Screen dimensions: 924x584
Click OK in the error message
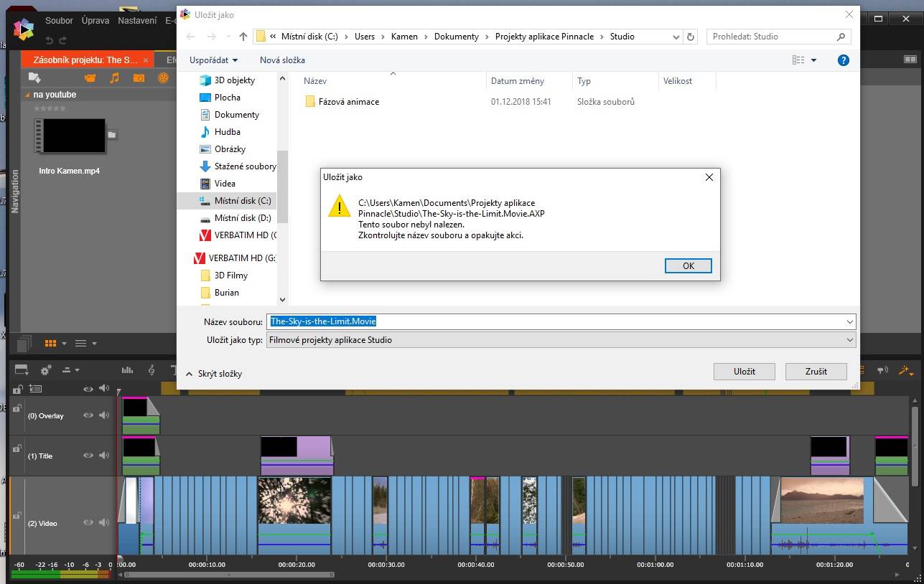(x=689, y=265)
